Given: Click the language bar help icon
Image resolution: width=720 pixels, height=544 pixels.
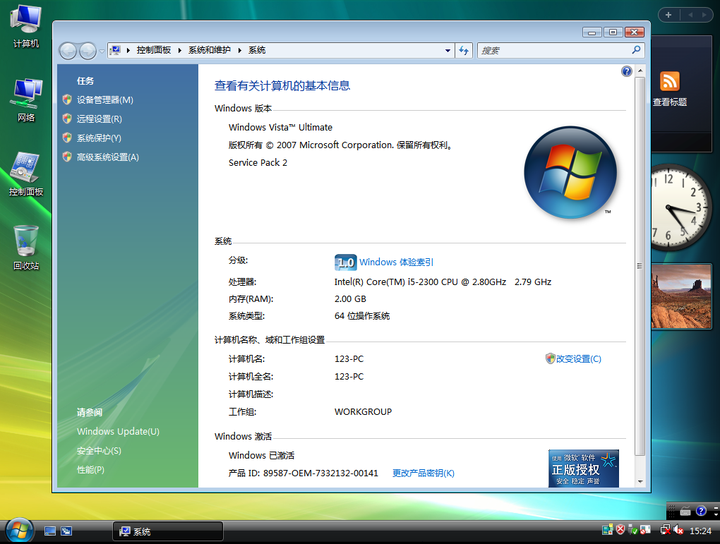Looking at the screenshot, I should (701, 510).
